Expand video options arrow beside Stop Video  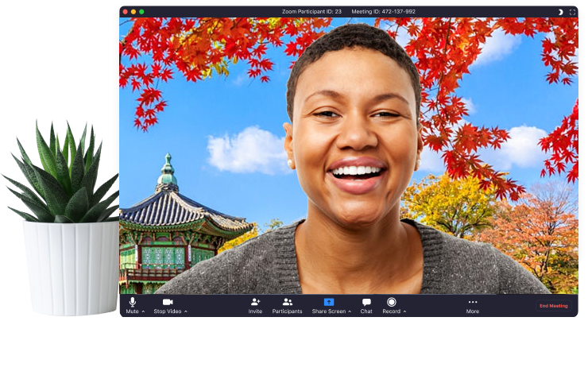[x=186, y=311]
